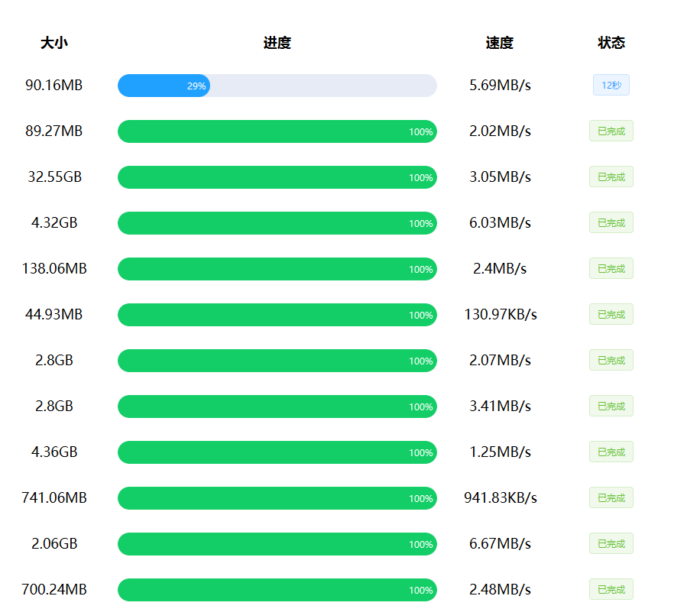Click the 已完成 tag in the 44.93MB row
This screenshot has width=700, height=609.
611,314
